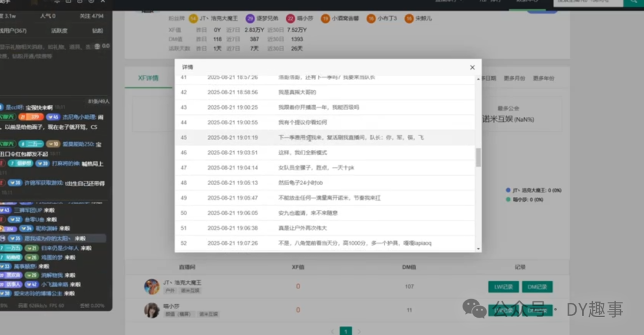Click the 小布丁3 fan badge
This screenshot has width=644, height=335.
pyautogui.click(x=382, y=19)
